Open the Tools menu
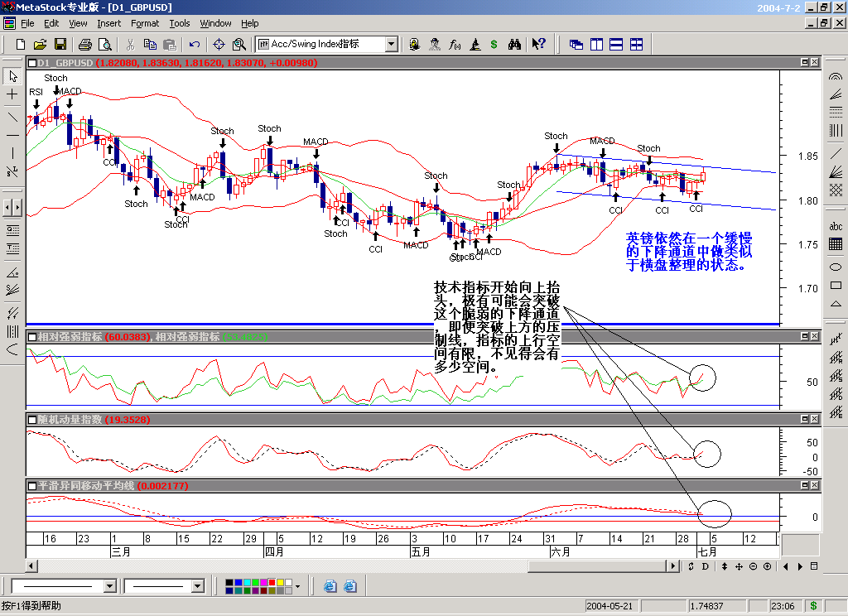 coord(180,23)
